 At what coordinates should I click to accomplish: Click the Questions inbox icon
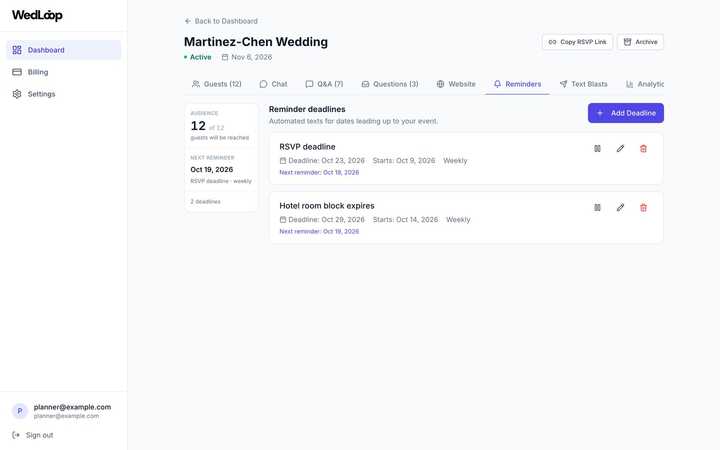[366, 84]
